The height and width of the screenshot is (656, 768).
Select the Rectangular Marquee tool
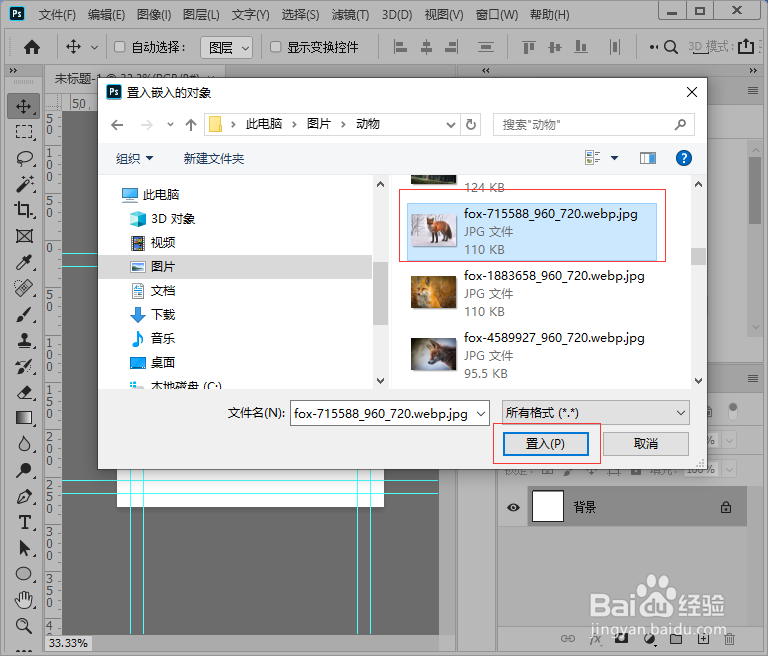click(x=24, y=132)
